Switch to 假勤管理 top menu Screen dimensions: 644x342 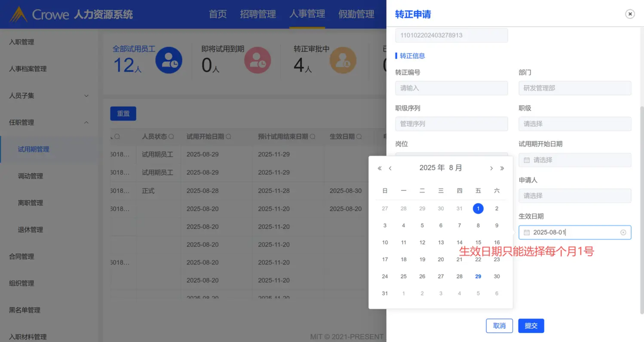(x=356, y=14)
